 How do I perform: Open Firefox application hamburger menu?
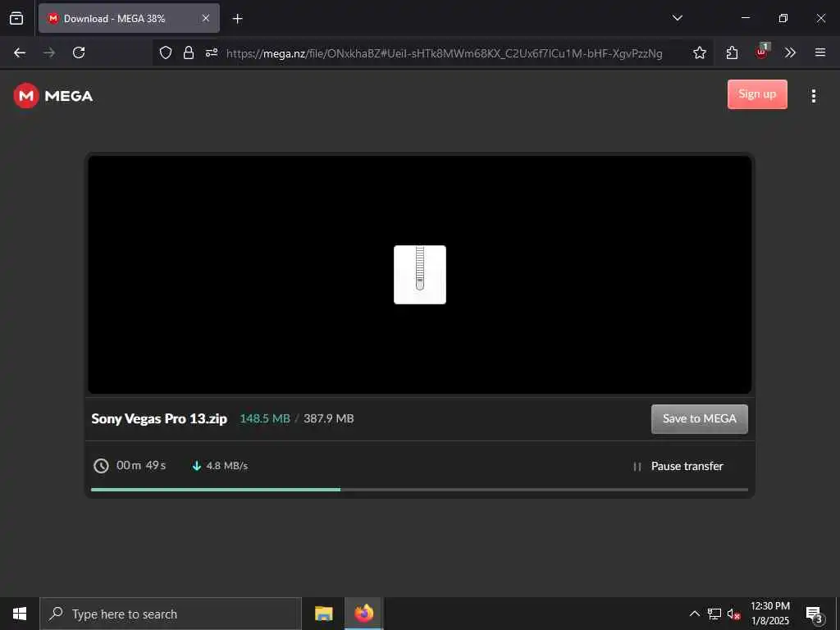tap(819, 52)
